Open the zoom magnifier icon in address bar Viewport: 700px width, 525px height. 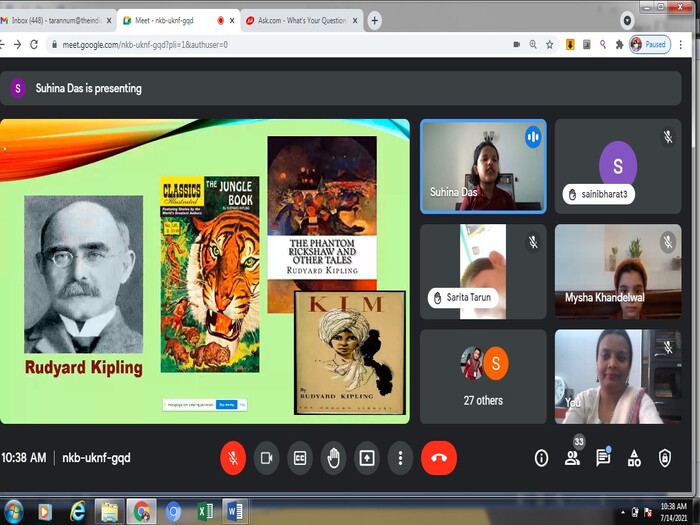coord(533,45)
